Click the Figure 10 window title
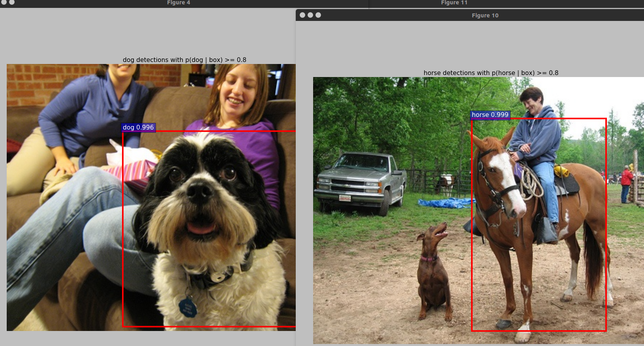This screenshot has height=346, width=644. click(485, 15)
